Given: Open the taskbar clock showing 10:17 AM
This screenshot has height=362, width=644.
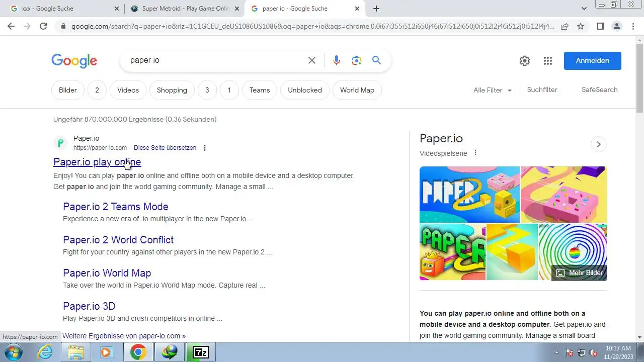Looking at the screenshot, I should 618,352.
